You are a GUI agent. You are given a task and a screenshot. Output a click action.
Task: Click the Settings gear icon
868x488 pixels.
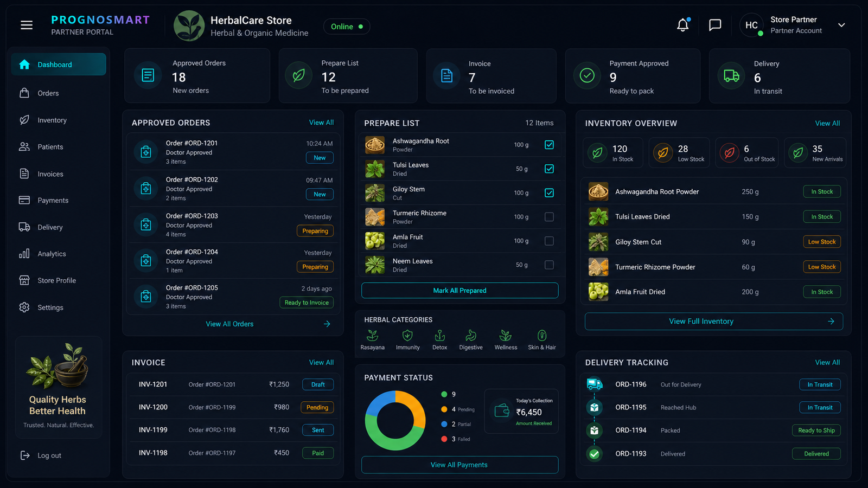tap(24, 307)
